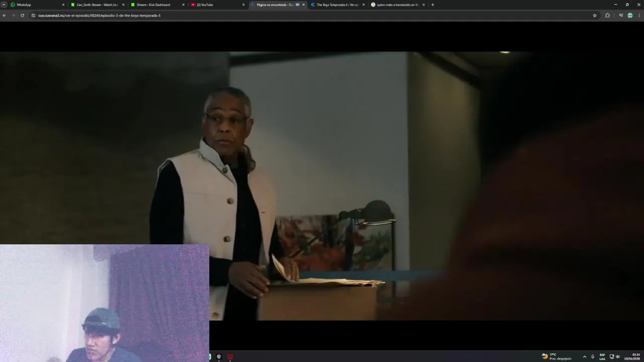Click the webcam overlay feed

[x=105, y=303]
